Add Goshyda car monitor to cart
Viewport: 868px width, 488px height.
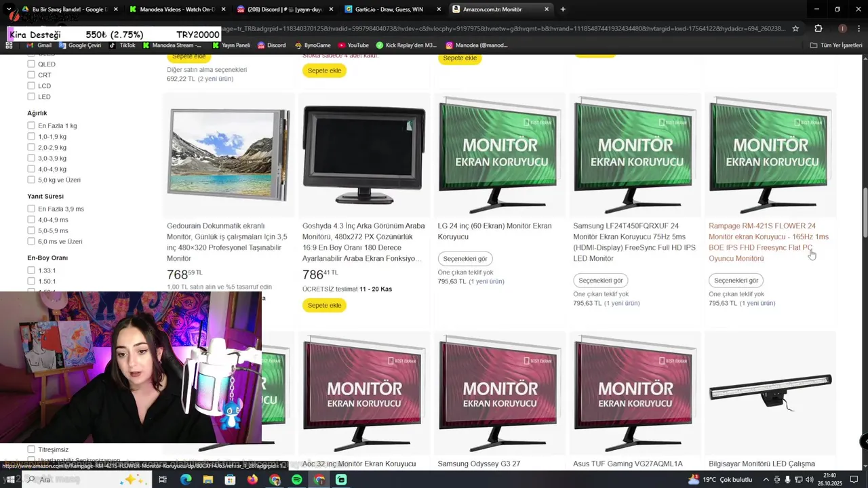324,305
